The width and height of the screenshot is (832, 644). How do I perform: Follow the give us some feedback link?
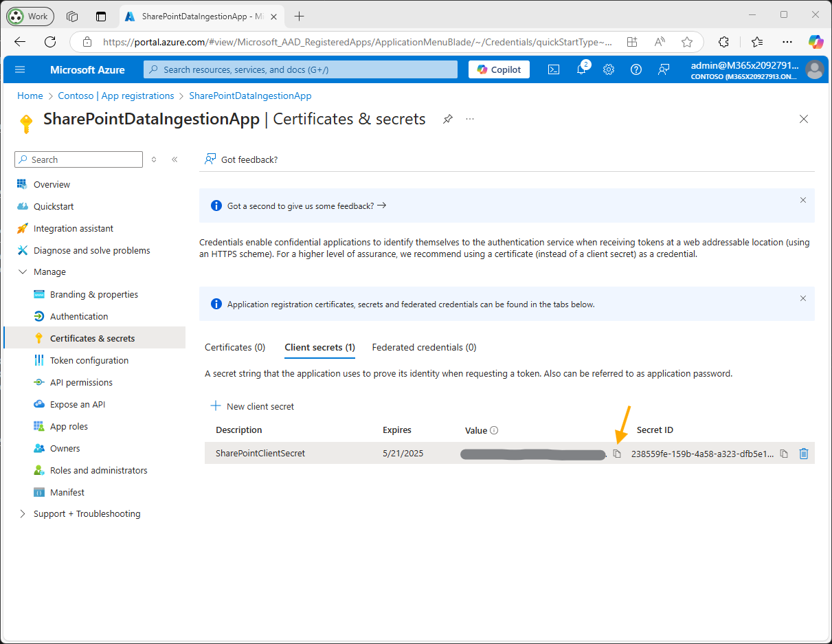click(306, 206)
